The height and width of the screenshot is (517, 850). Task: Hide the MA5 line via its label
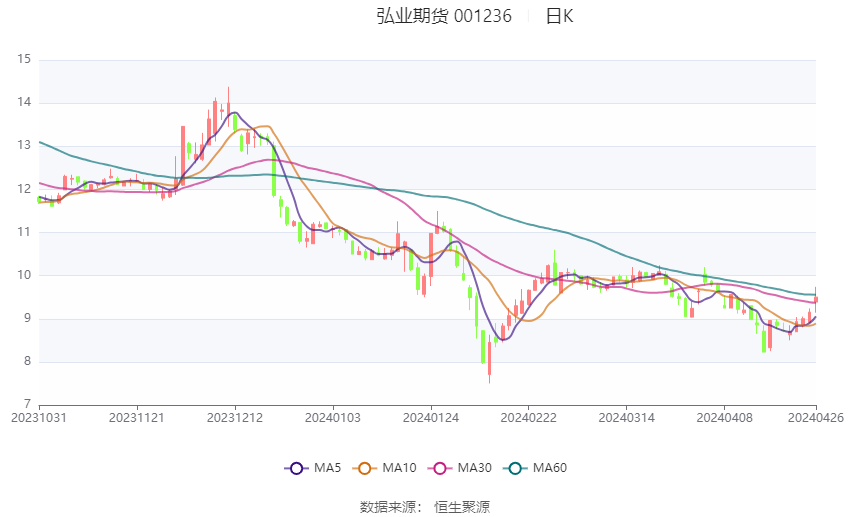[x=327, y=468]
